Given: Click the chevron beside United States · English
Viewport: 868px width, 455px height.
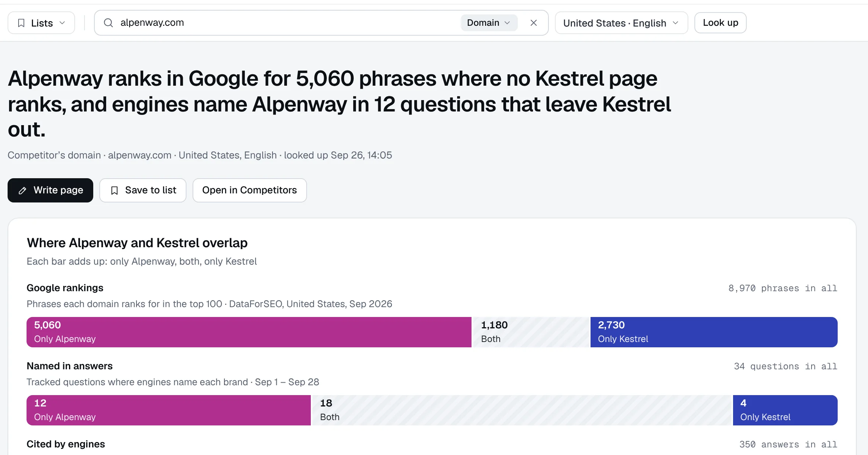Looking at the screenshot, I should coord(675,23).
